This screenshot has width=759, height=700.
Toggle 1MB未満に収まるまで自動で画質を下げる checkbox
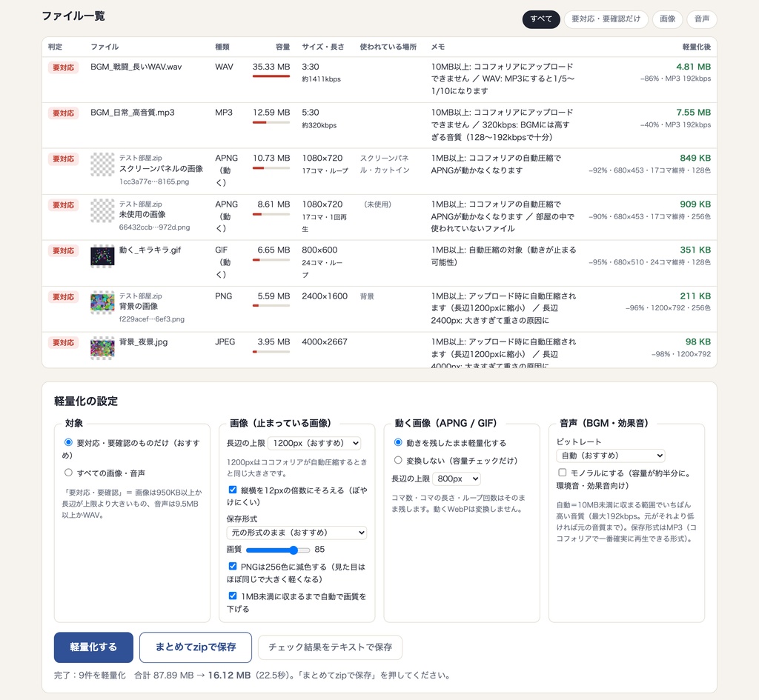(x=233, y=596)
